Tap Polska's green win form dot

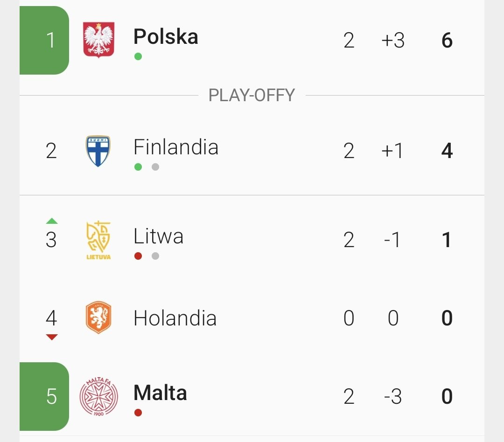pyautogui.click(x=138, y=56)
